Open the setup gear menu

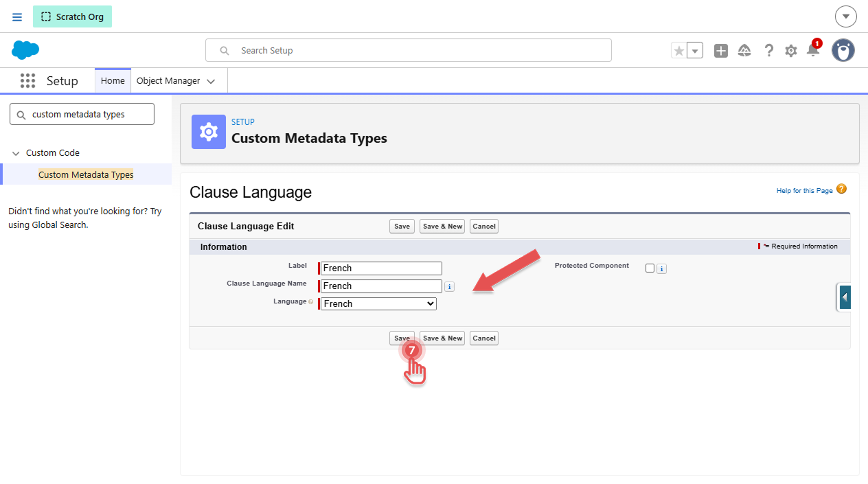[791, 51]
